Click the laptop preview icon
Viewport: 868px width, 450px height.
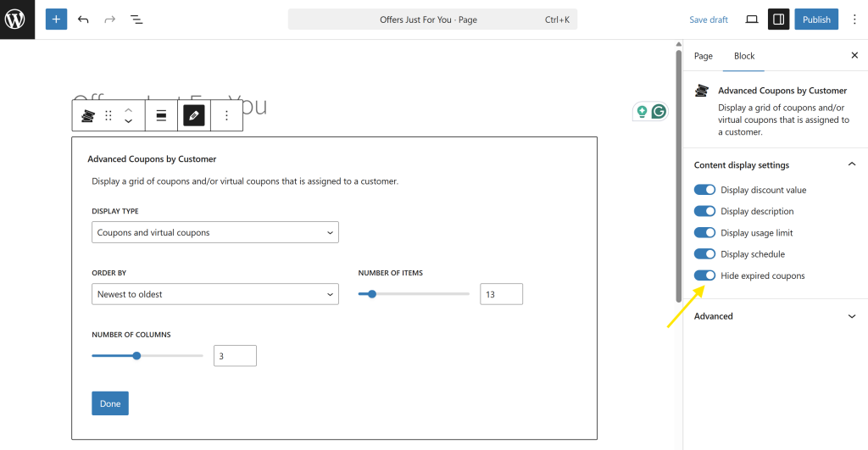pyautogui.click(x=751, y=19)
